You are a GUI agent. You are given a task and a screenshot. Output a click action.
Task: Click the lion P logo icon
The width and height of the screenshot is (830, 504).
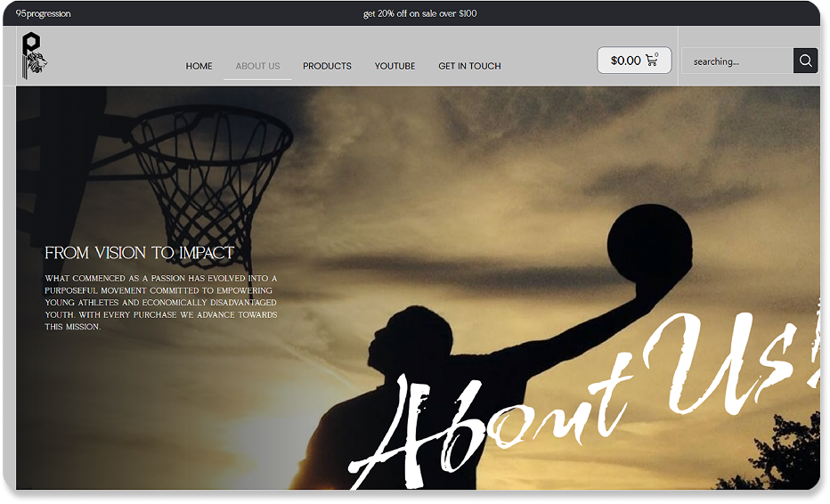coord(34,55)
